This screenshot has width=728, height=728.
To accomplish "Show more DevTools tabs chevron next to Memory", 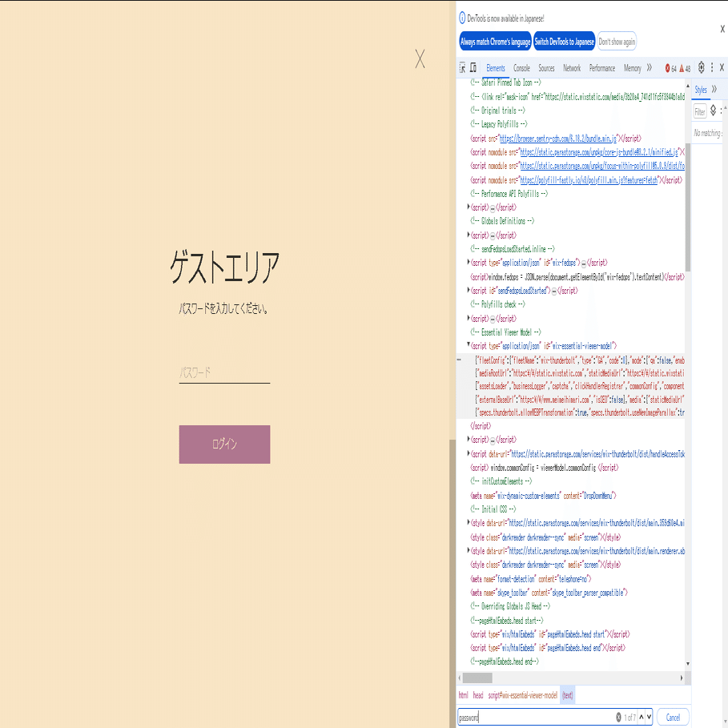I will pos(649,68).
